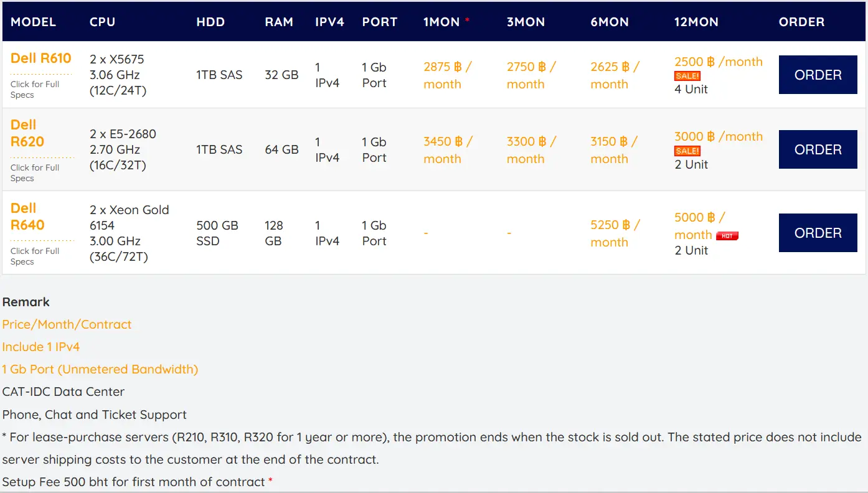
Task: Order the Dell R610 server
Action: (x=818, y=75)
